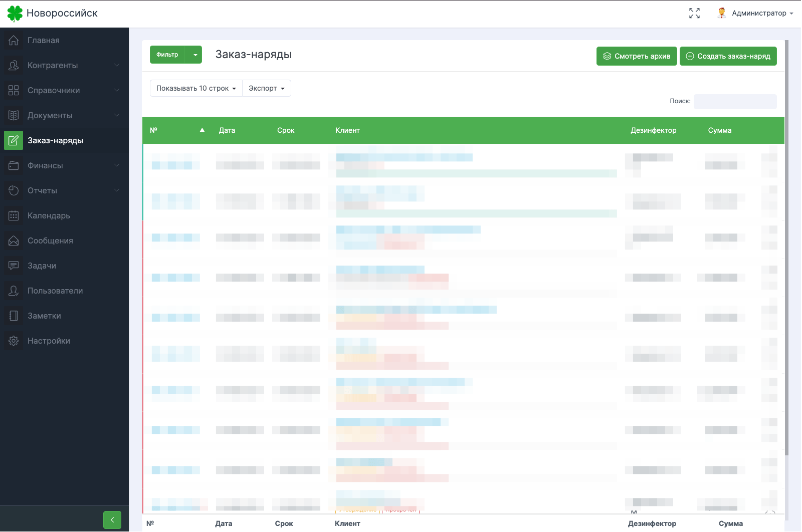Open the Показывать 10 строк dropdown

click(x=196, y=88)
